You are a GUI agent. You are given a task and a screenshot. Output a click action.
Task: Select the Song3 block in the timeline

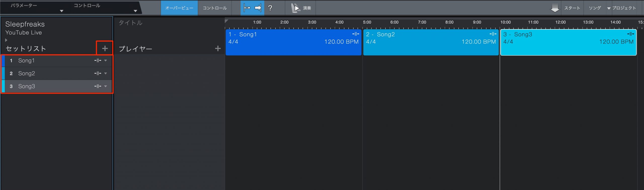pyautogui.click(x=569, y=42)
